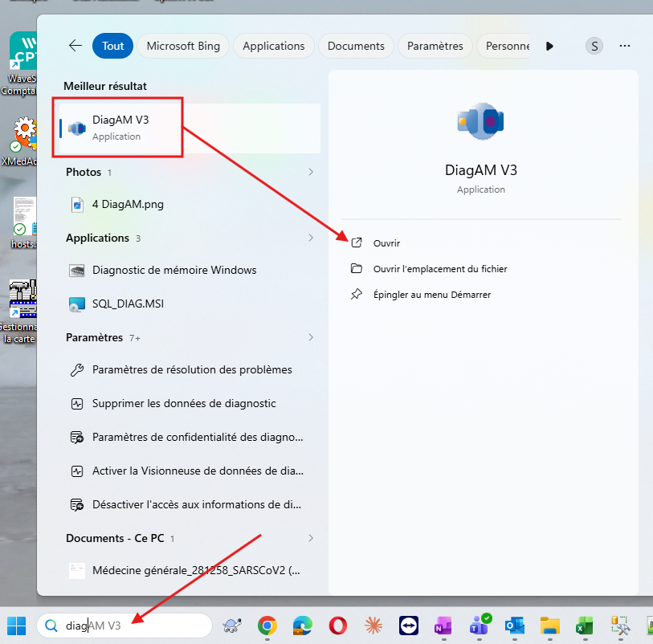
Task: Launch Opera browser from the taskbar
Action: [337, 626]
